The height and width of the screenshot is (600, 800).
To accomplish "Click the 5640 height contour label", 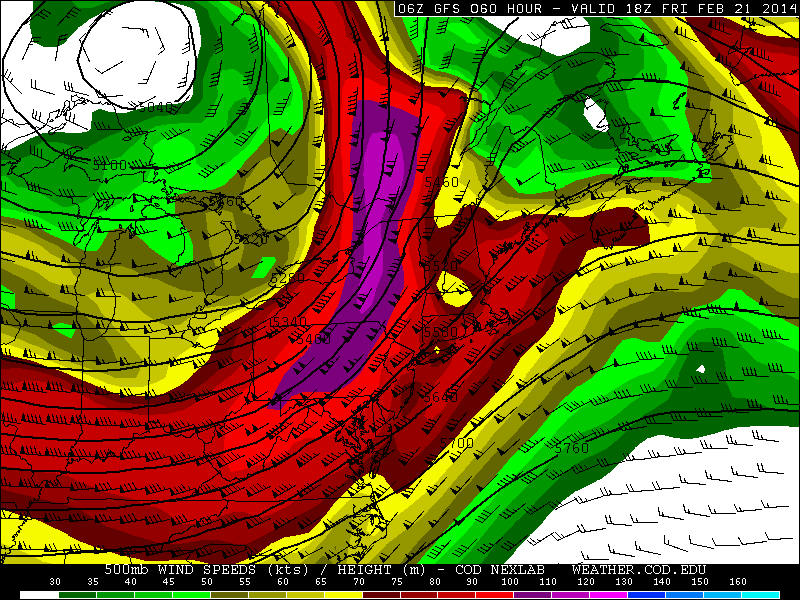I will [x=440, y=397].
